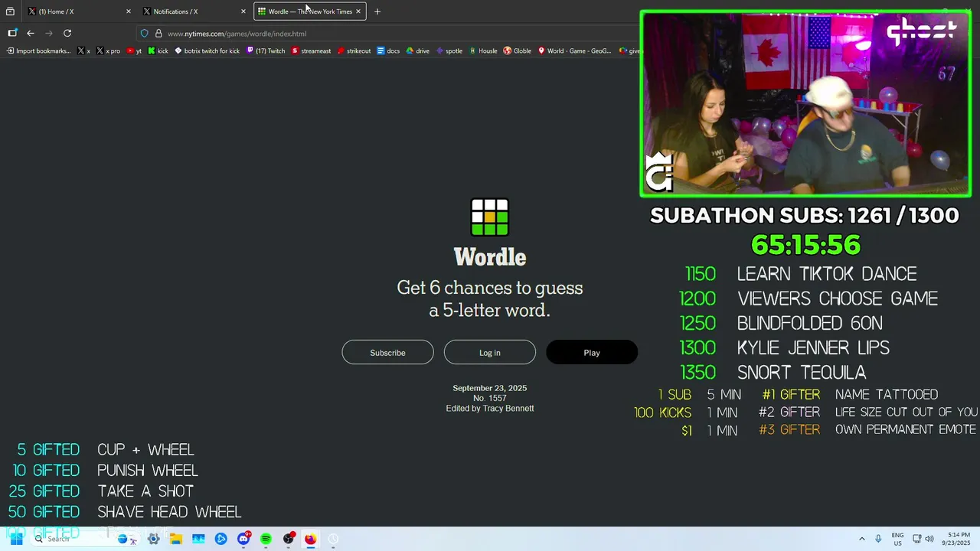Open the 'Housle' bookmark

(482, 51)
